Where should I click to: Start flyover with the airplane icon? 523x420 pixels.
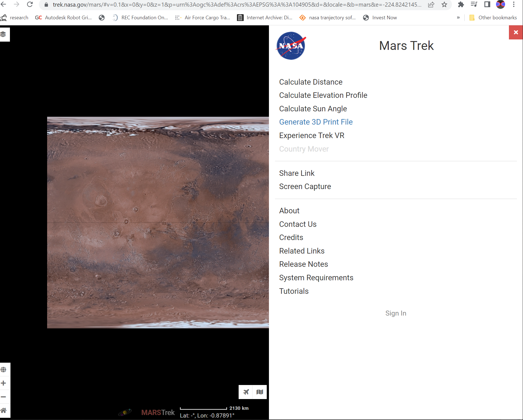click(246, 392)
